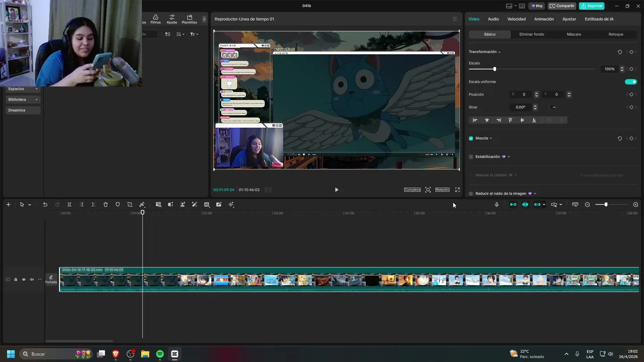Click the Exportar button
644x362 pixels.
[592, 6]
